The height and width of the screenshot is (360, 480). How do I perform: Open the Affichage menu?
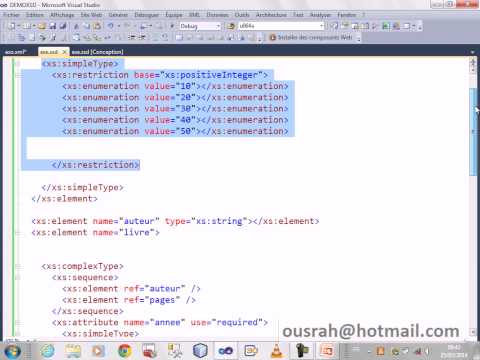[x=62, y=15]
